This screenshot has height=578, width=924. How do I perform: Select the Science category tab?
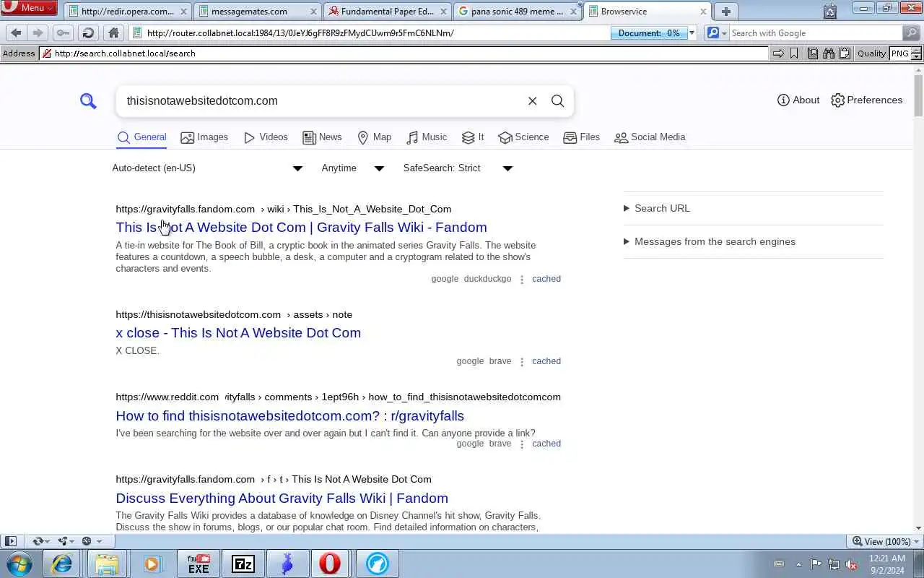(523, 137)
